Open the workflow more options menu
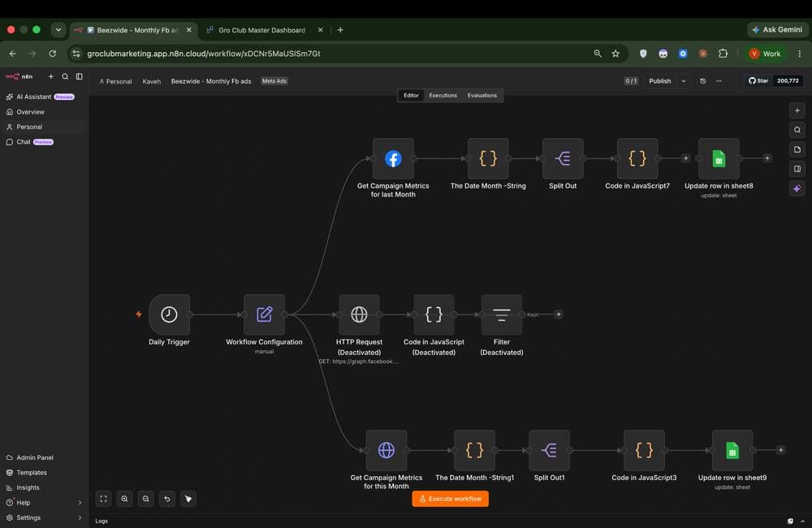This screenshot has height=528, width=812. (719, 81)
